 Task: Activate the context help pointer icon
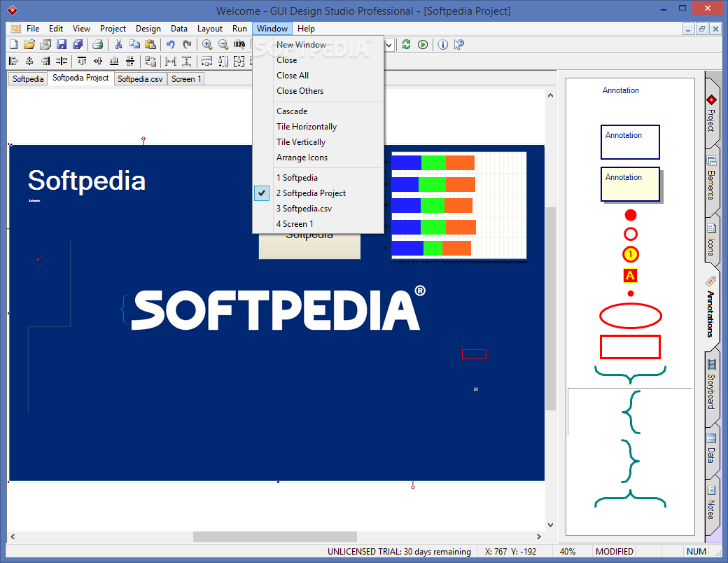tap(458, 45)
